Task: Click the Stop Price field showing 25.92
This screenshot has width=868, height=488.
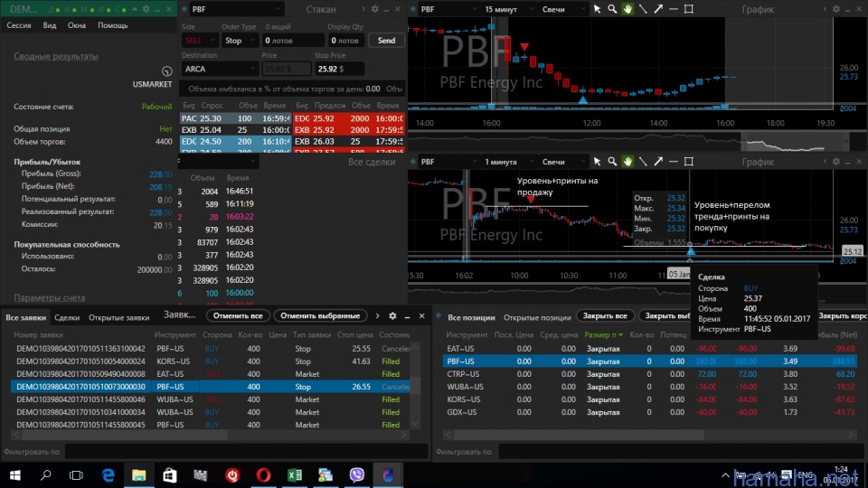Action: [339, 70]
